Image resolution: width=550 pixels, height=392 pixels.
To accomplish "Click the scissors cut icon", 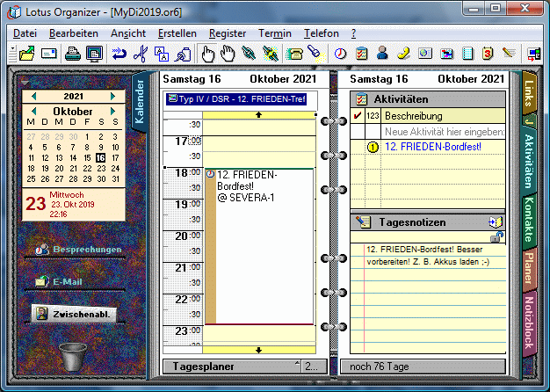I will [x=141, y=54].
